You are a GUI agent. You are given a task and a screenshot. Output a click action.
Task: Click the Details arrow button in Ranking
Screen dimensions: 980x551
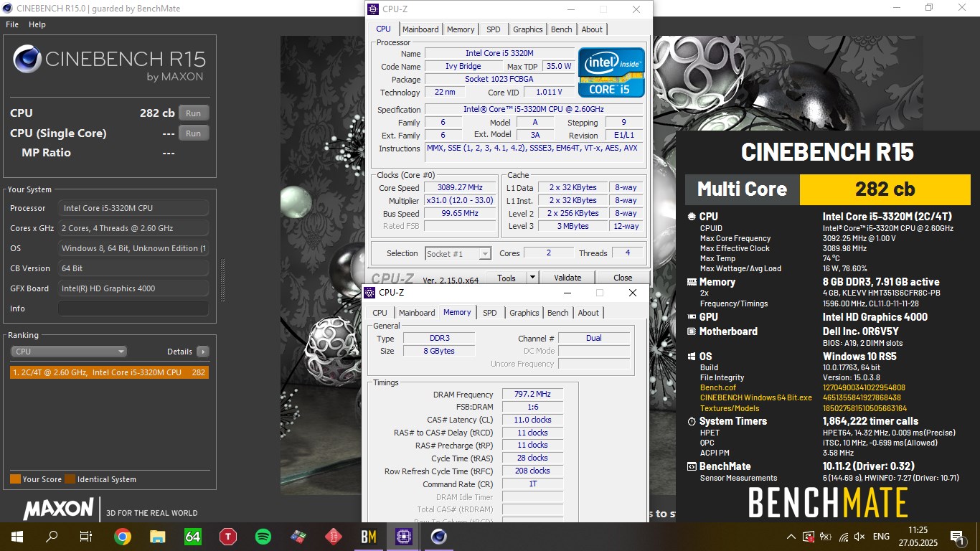pos(203,352)
